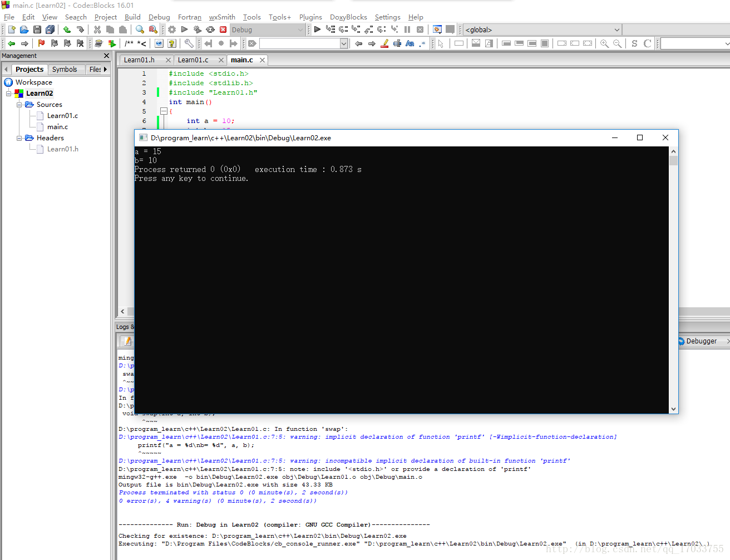Click the Rebuild icon
730x560 pixels.
[x=210, y=30]
